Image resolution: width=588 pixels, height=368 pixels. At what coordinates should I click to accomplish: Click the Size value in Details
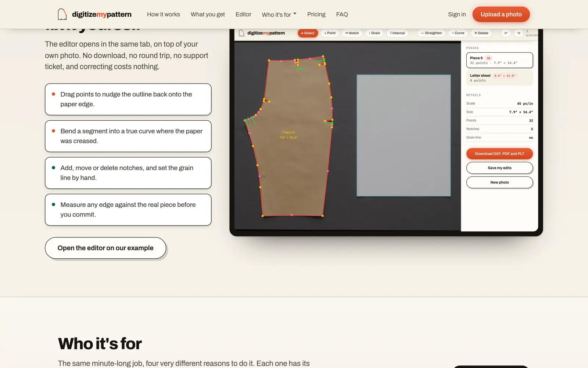point(521,112)
